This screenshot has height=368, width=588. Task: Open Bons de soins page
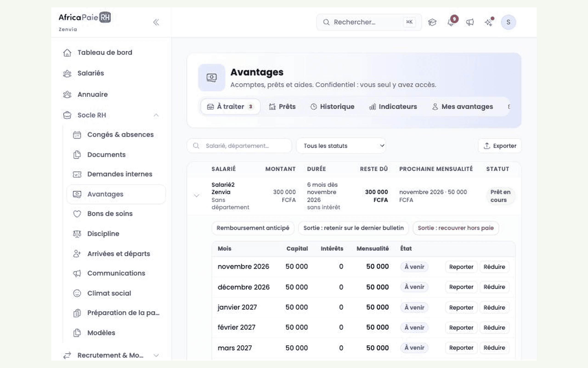[x=103, y=214]
